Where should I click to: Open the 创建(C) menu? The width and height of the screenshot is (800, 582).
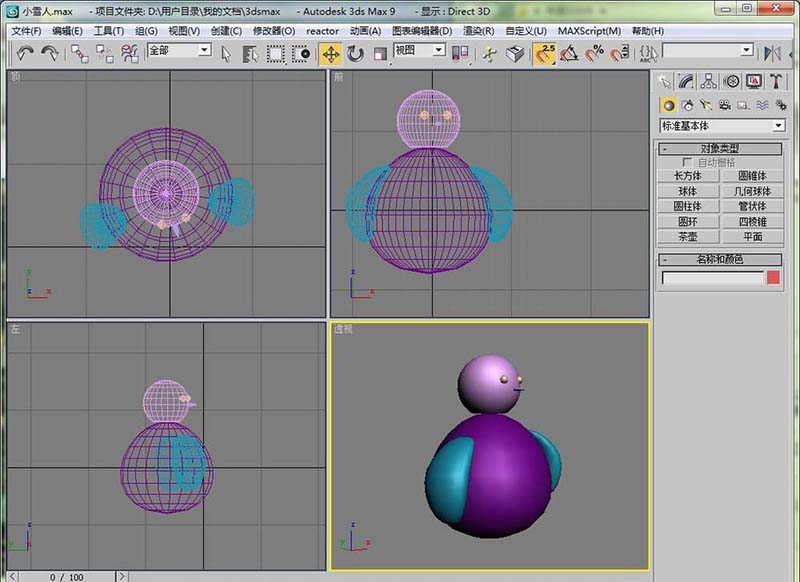point(226,31)
